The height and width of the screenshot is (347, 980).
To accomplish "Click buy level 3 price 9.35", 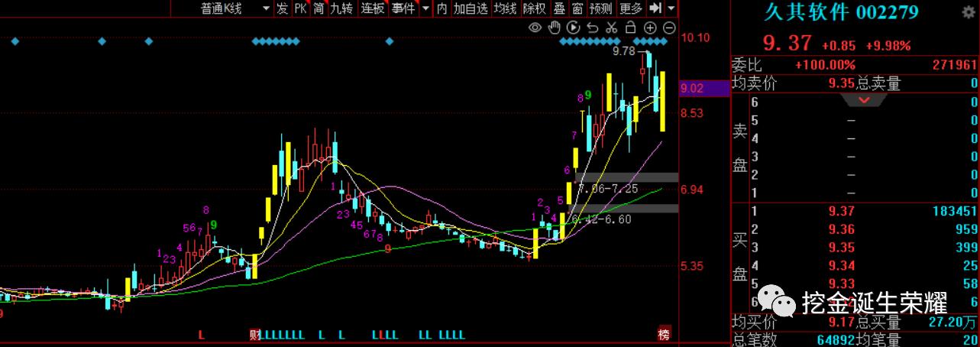I will point(840,248).
